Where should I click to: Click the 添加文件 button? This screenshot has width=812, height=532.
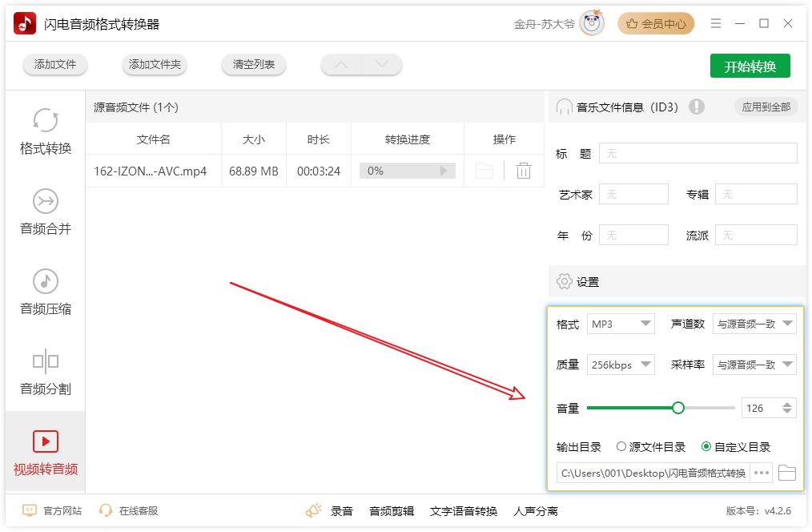[55, 65]
